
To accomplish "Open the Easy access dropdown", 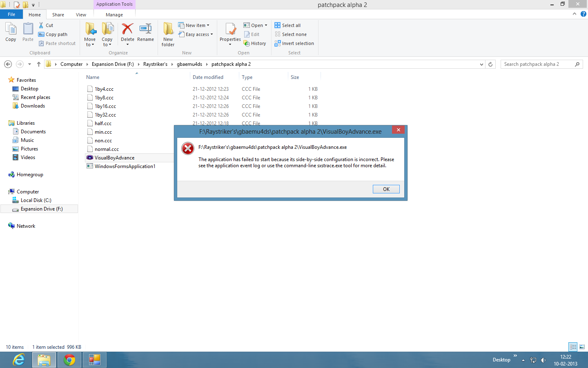I will point(196,34).
